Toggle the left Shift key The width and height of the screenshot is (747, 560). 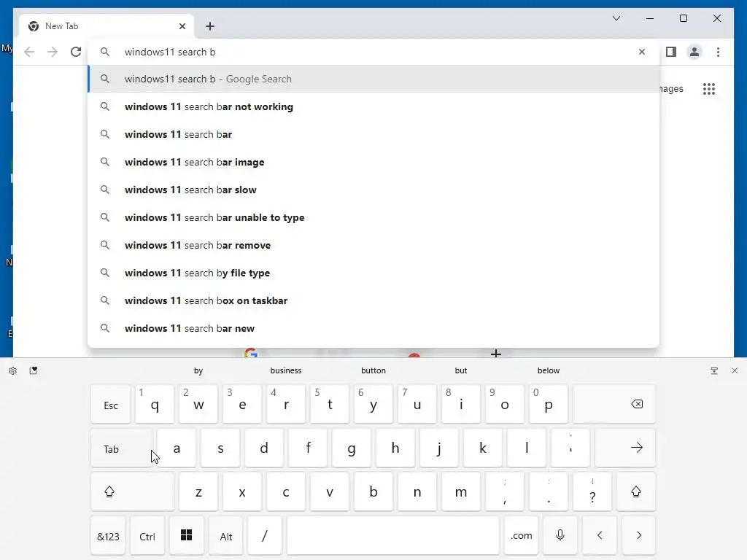(x=133, y=491)
